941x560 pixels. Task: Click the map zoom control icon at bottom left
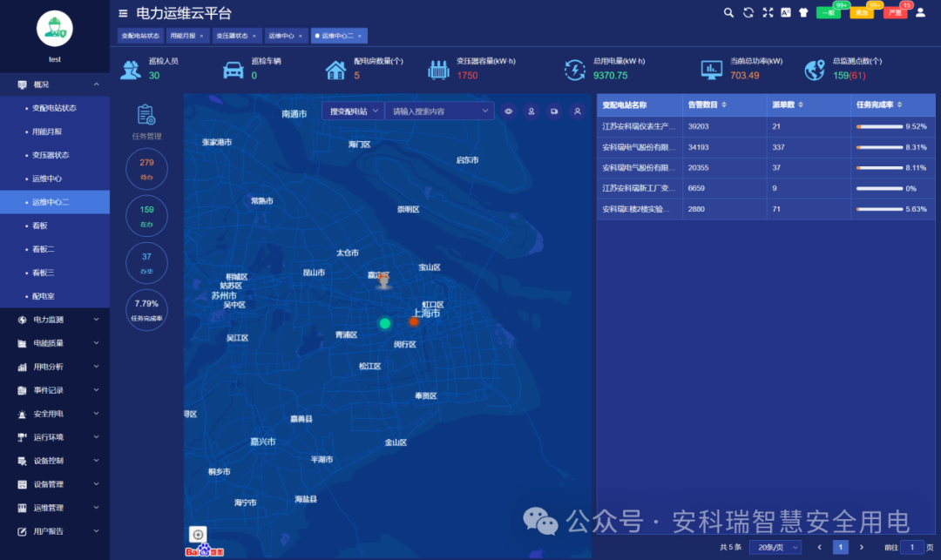(199, 535)
